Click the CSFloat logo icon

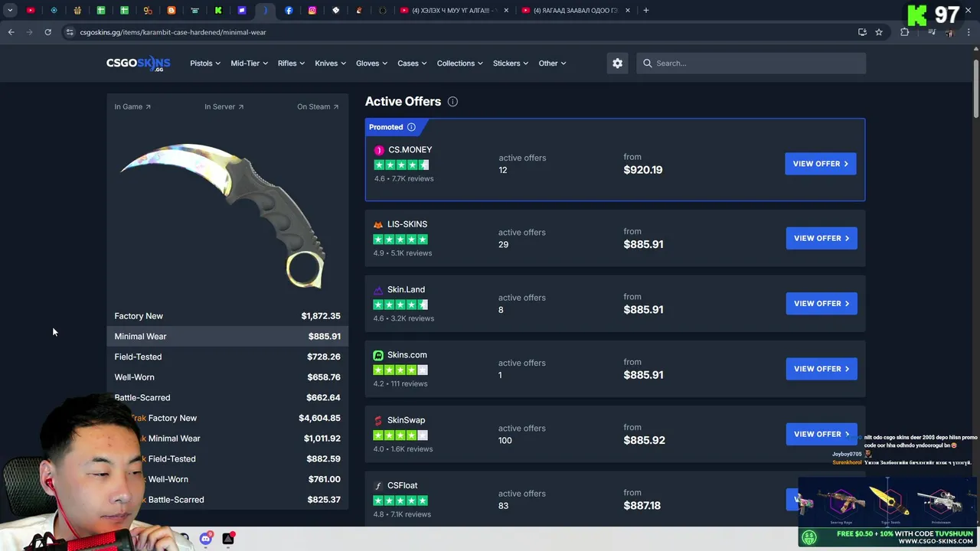pos(378,486)
